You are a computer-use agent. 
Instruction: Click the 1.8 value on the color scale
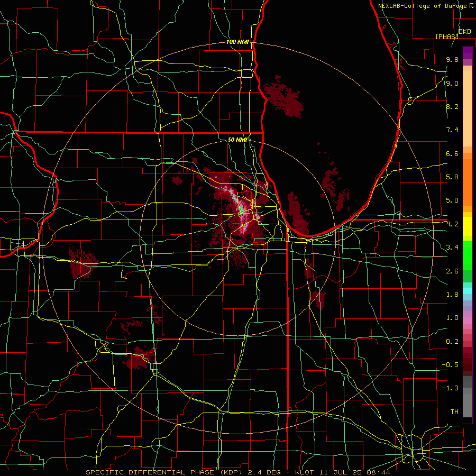(x=452, y=295)
